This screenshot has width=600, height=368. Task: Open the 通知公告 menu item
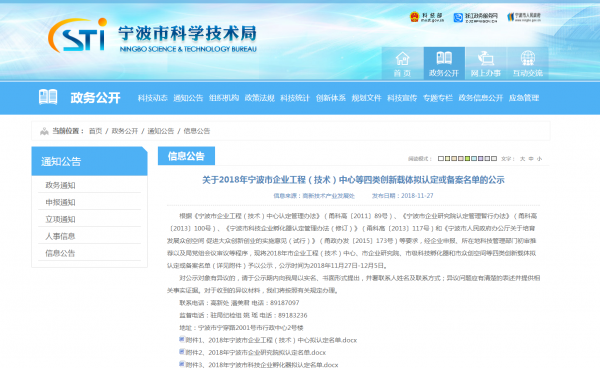pos(188,98)
